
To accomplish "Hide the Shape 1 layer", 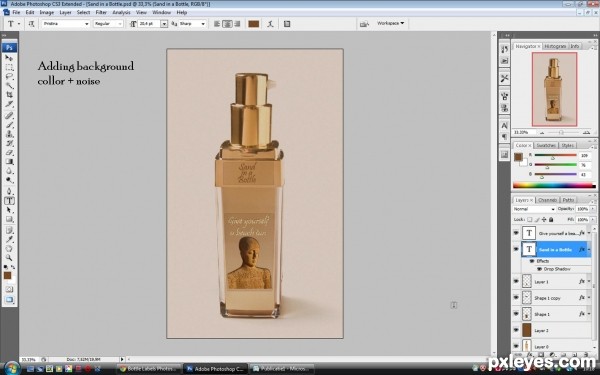I will [516, 314].
